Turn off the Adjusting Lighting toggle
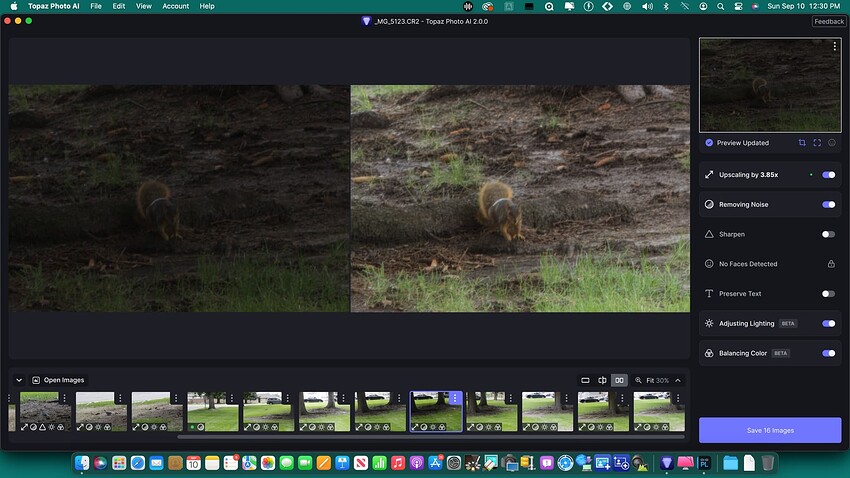The image size is (850, 478). click(828, 323)
